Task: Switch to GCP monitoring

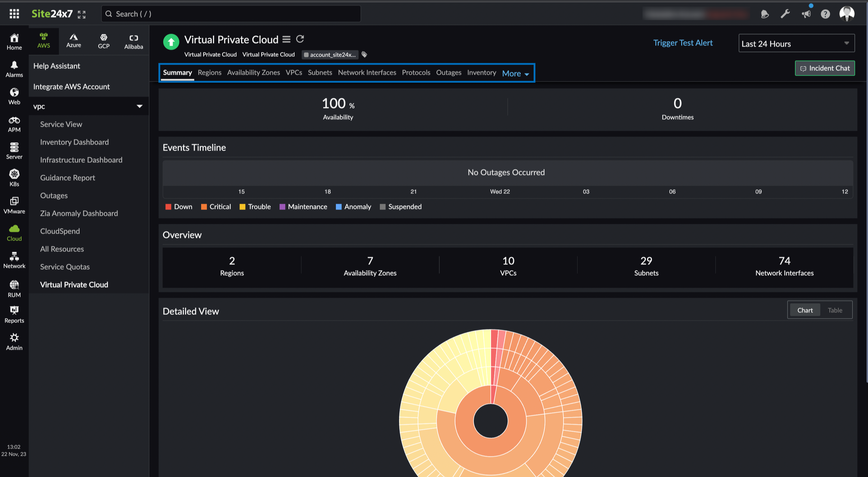Action: point(103,41)
